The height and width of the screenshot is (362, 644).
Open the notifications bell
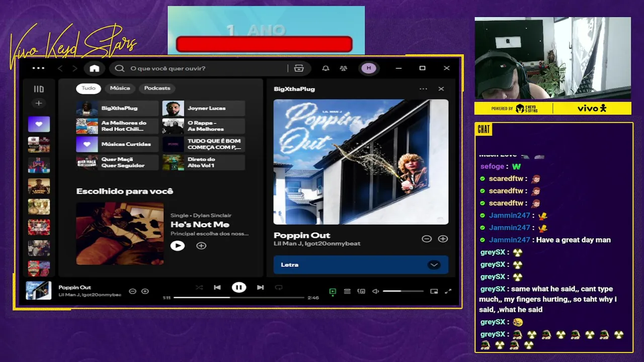tap(326, 68)
